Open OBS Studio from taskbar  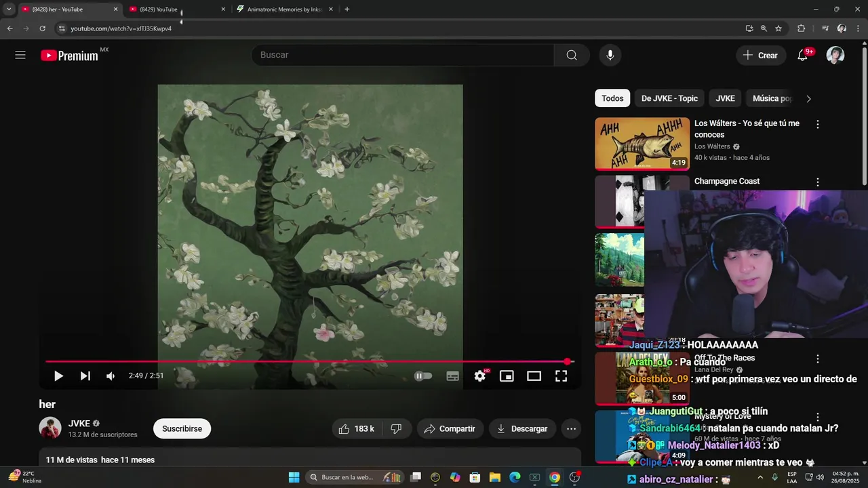coord(574,477)
